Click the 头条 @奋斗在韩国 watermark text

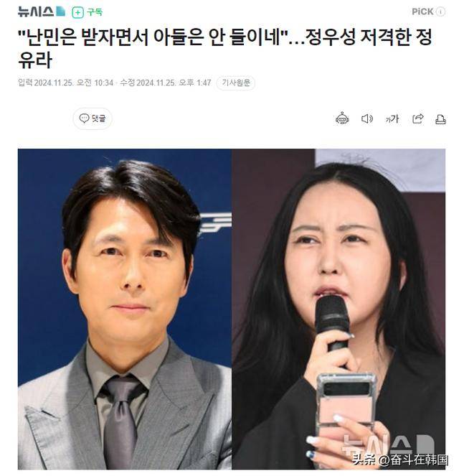tap(400, 460)
